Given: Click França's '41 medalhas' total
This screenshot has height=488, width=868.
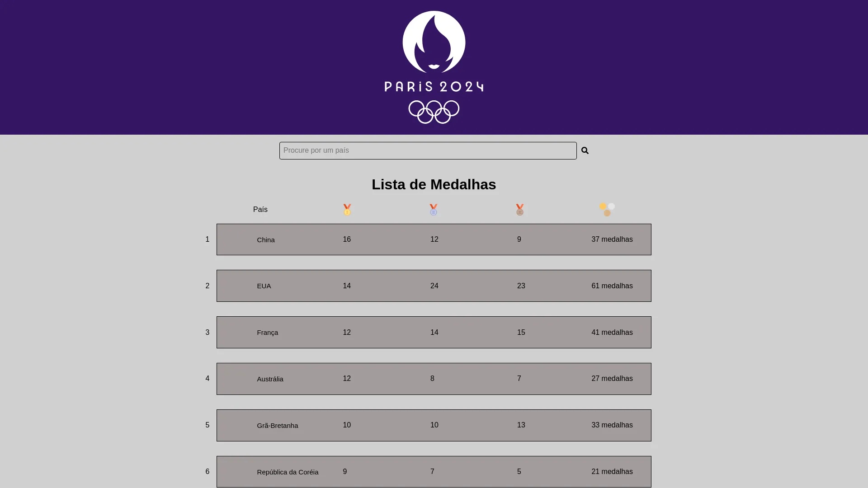Looking at the screenshot, I should (612, 333).
